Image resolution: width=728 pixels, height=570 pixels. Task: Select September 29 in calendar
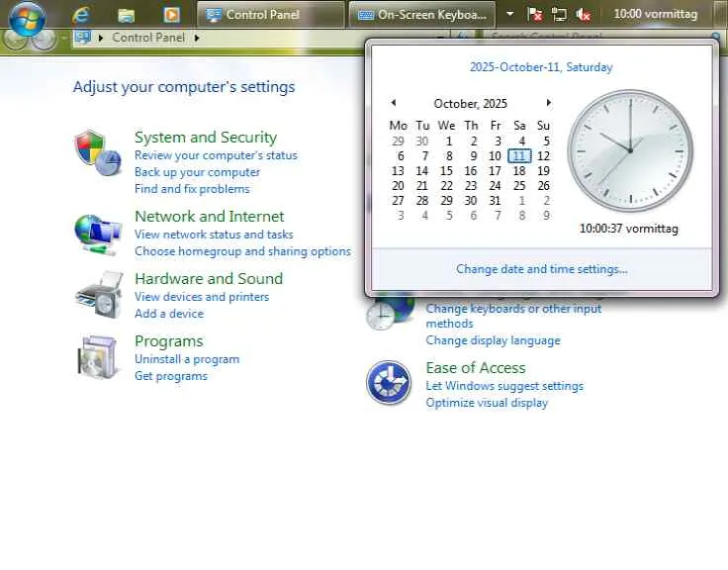[x=398, y=142]
